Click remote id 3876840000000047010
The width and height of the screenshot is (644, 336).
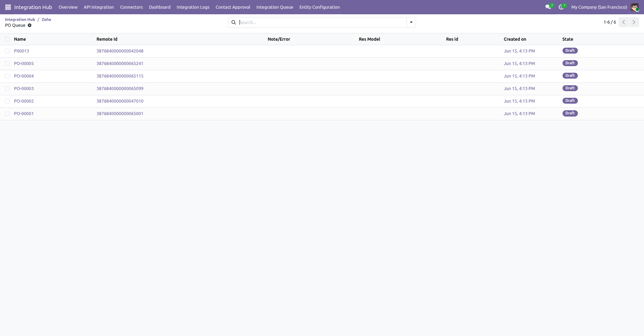coord(120,101)
